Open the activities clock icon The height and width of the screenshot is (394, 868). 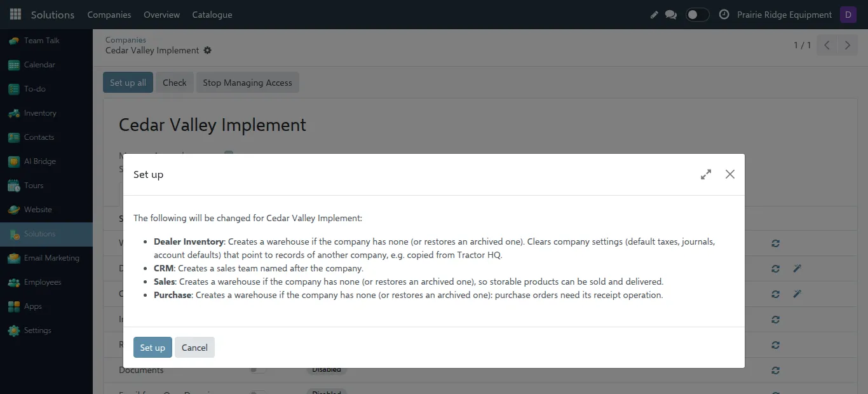724,15
